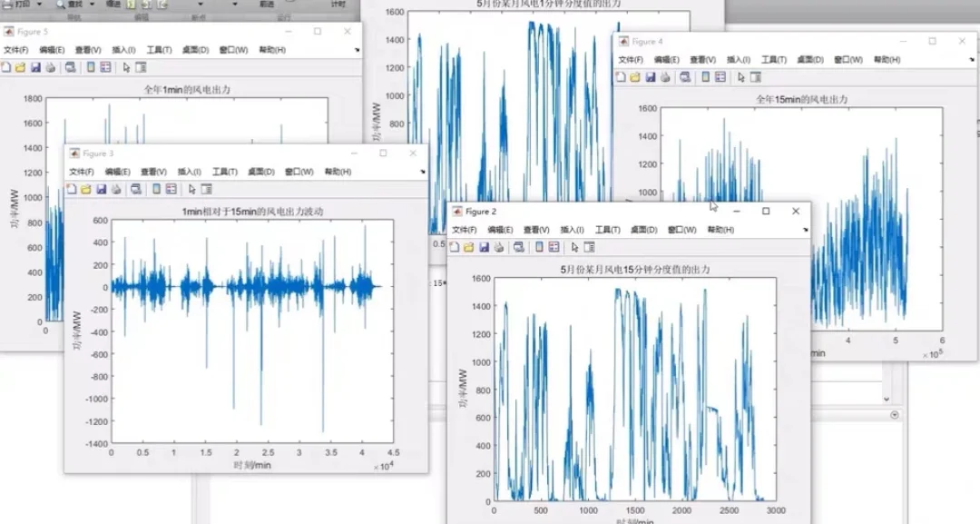Click 打印 button in MATLAB toolstrip
This screenshot has width=980, height=524.
tap(17, 4)
